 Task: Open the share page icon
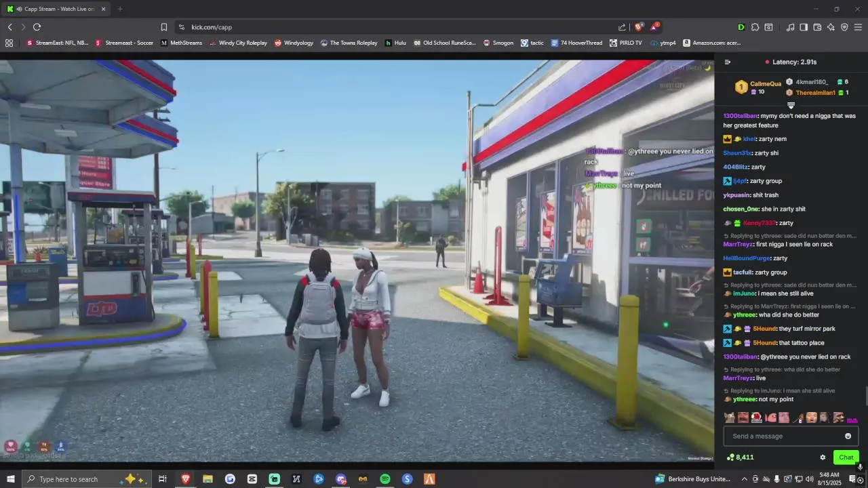tap(622, 27)
